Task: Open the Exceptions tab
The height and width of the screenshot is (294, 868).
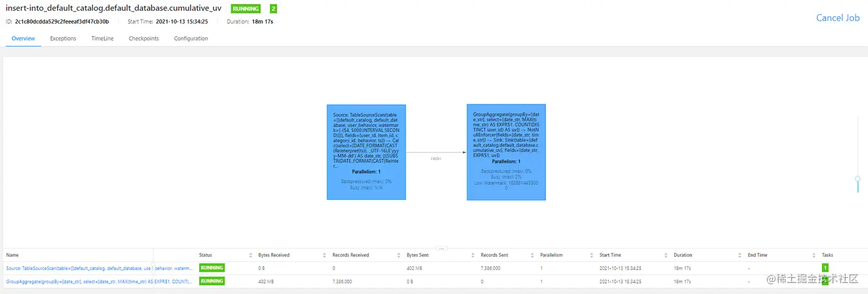Action: click(x=63, y=38)
